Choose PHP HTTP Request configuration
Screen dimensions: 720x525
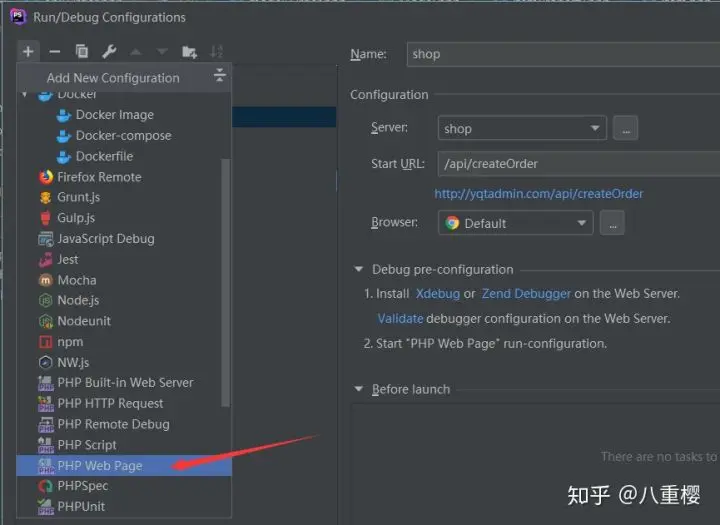pos(124,403)
